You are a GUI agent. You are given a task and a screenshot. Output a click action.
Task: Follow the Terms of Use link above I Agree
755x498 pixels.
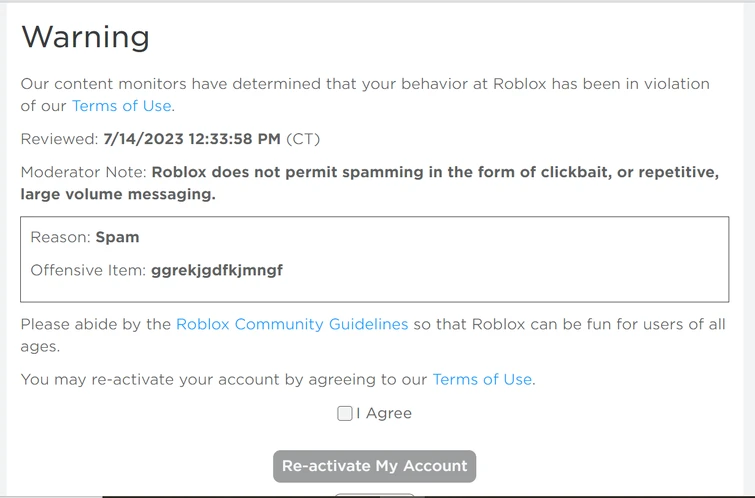pos(482,379)
